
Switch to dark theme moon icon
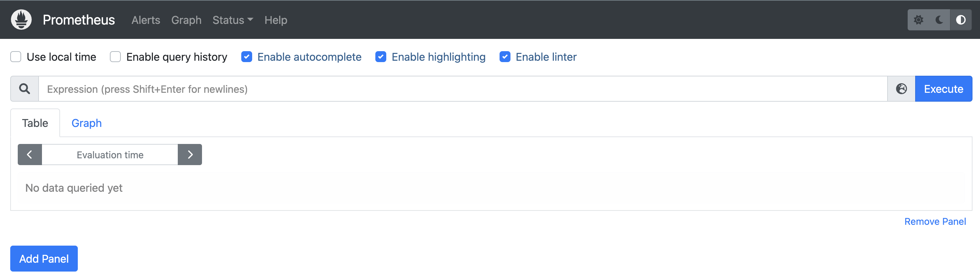939,20
